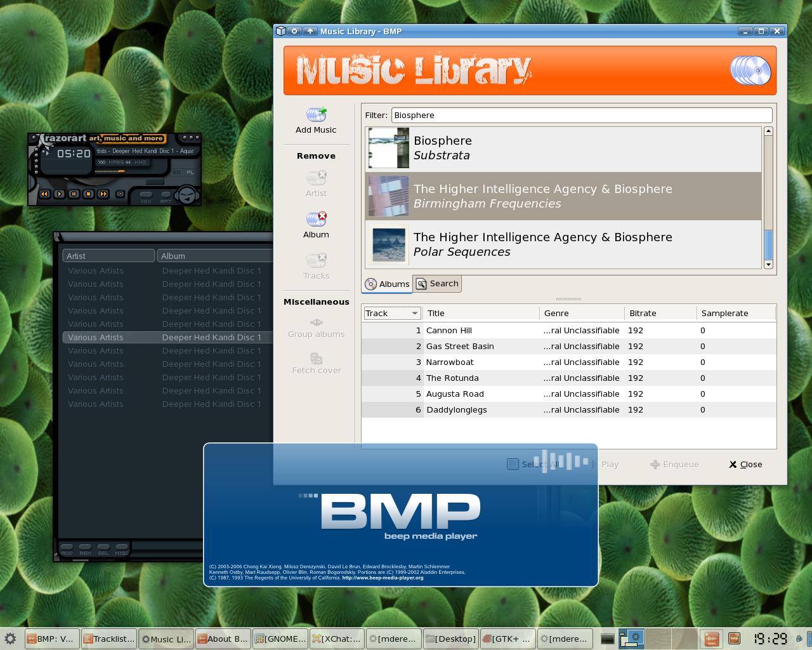Viewport: 812px width, 650px height.
Task: Toggle the RPT repeat button
Action: click(x=166, y=196)
